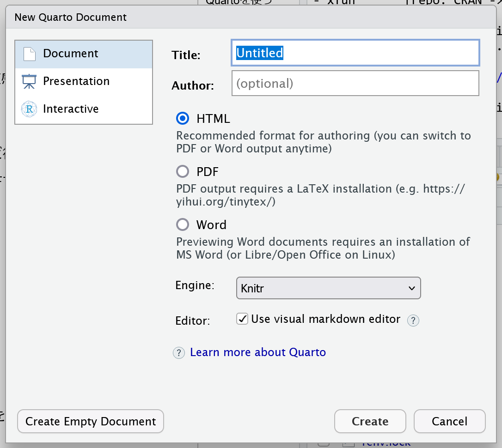The width and height of the screenshot is (502, 448).
Task: Open the visual markdown editor help icon
Action: (x=413, y=320)
